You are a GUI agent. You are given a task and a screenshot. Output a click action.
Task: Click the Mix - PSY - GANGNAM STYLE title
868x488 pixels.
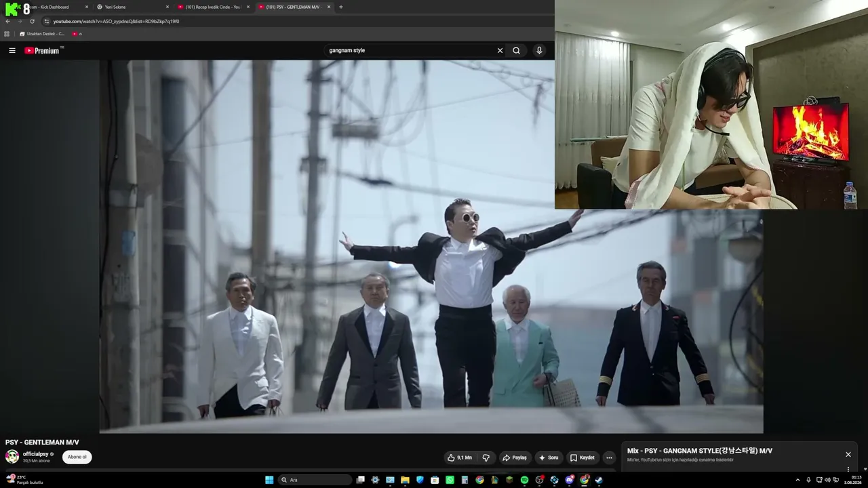pyautogui.click(x=700, y=451)
